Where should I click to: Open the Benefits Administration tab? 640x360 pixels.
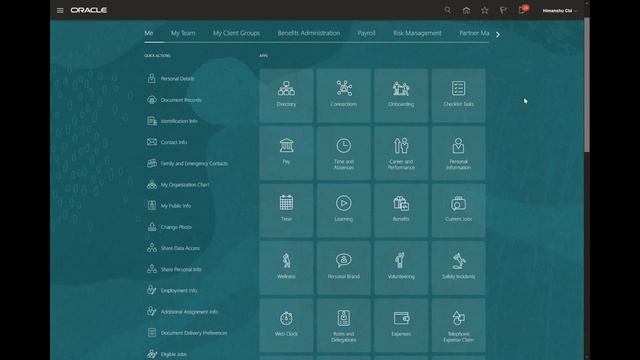tap(309, 33)
